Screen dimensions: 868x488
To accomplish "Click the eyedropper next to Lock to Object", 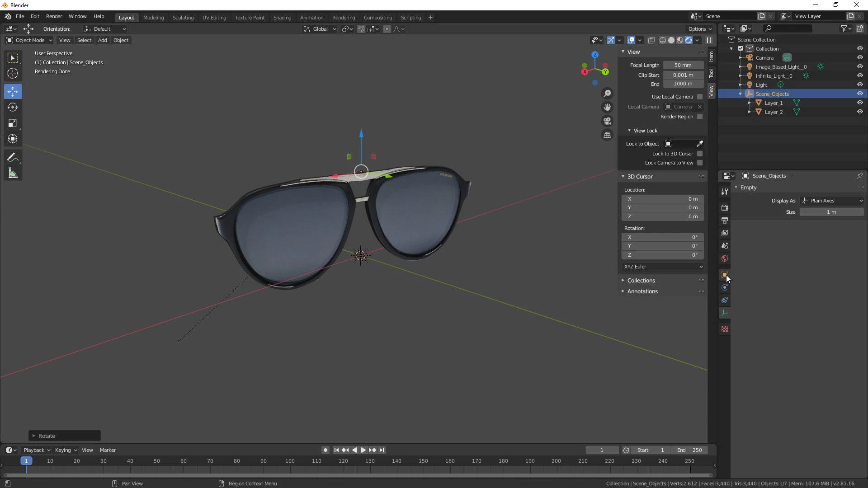I will click(x=700, y=144).
